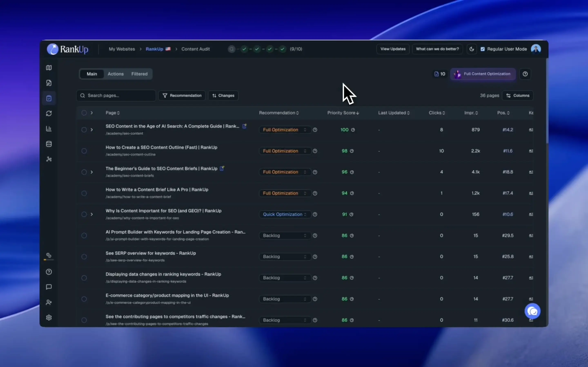This screenshot has height=367, width=588.
Task: Click the bar chart icon in the sidebar
Action: [49, 129]
